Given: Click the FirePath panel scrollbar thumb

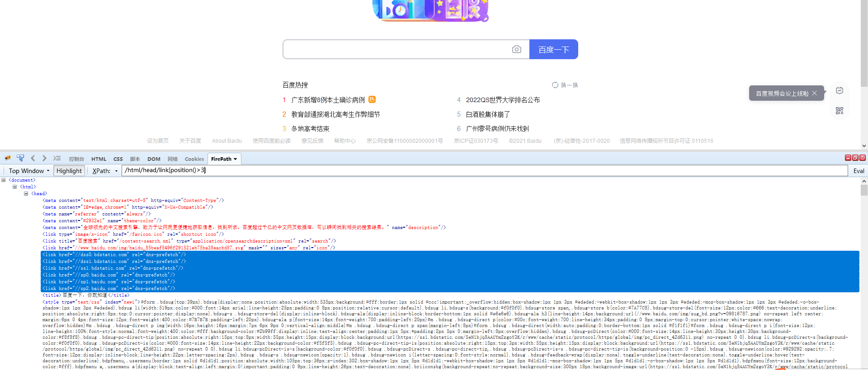Looking at the screenshot, I should click(864, 190).
